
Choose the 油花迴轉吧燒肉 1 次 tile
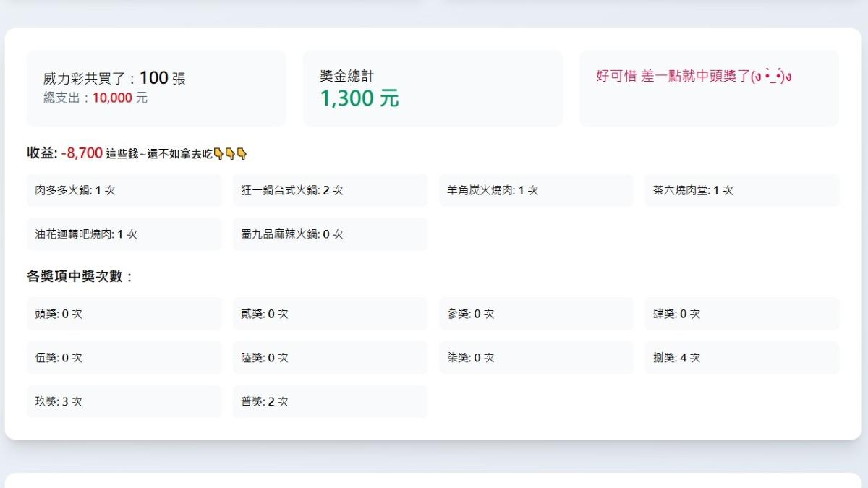124,234
